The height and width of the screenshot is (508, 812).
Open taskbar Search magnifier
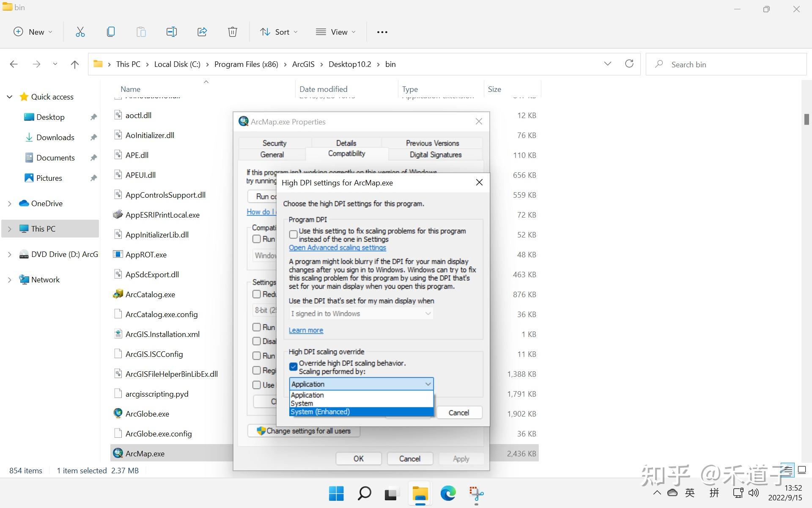[x=364, y=493]
